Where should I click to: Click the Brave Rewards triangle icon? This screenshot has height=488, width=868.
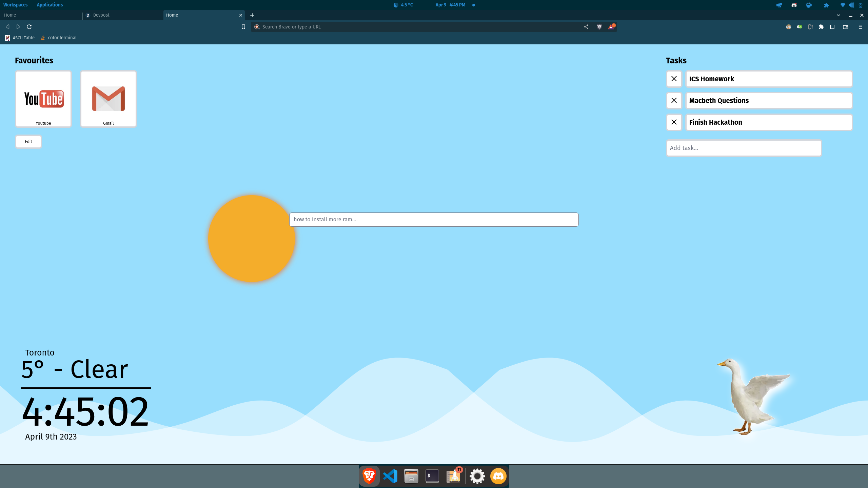click(x=611, y=27)
